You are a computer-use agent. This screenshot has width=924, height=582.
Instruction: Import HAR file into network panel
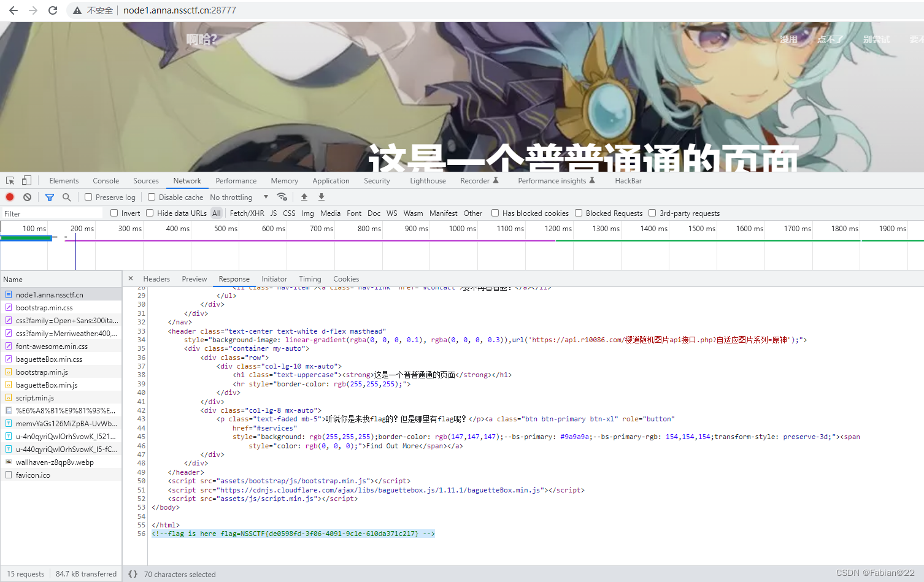[304, 197]
